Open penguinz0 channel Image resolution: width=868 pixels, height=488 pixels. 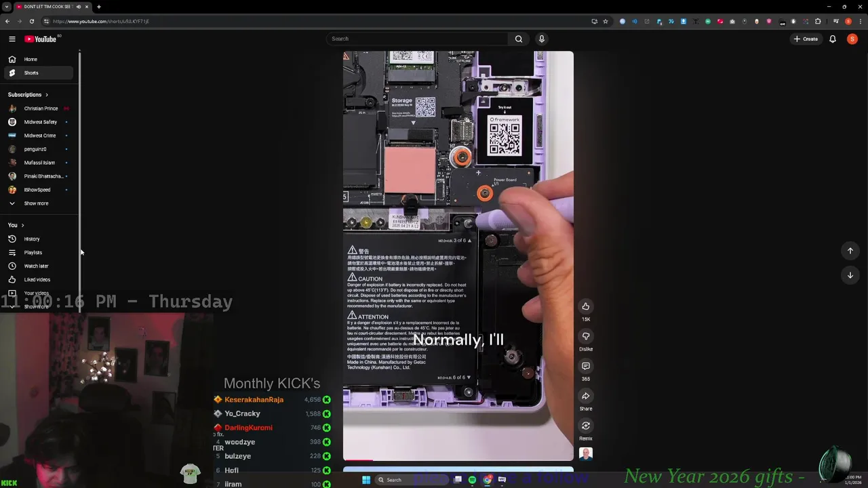pyautogui.click(x=38, y=149)
